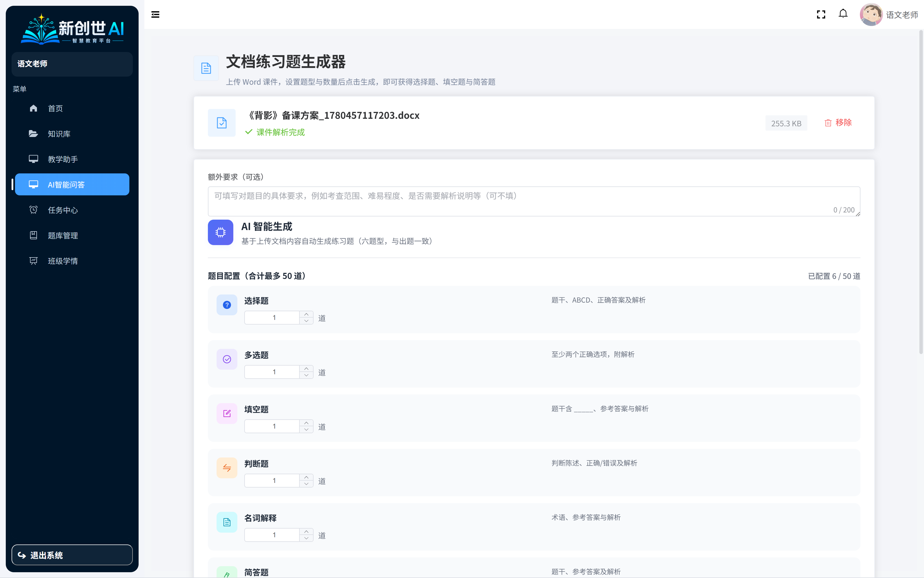Click the arrow icon on 退出系统
Viewport: 924px width, 578px height.
click(x=22, y=555)
